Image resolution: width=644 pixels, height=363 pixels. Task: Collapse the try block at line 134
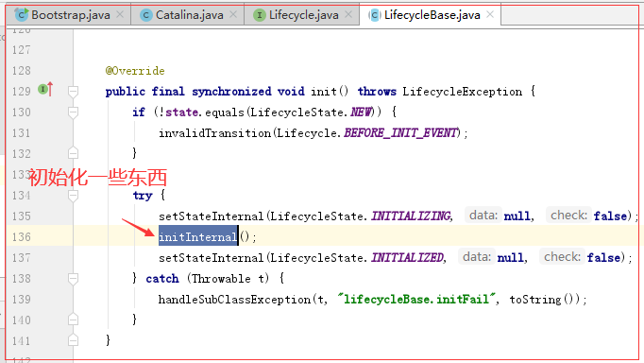point(73,196)
